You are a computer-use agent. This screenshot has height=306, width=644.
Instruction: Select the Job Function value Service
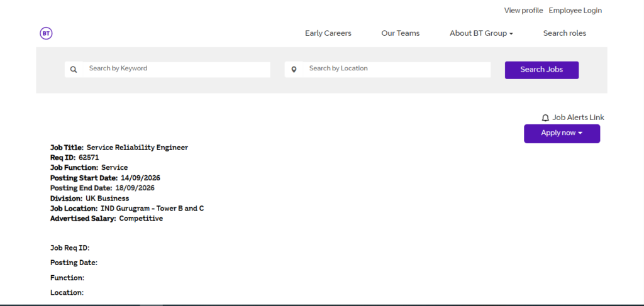[x=114, y=167]
